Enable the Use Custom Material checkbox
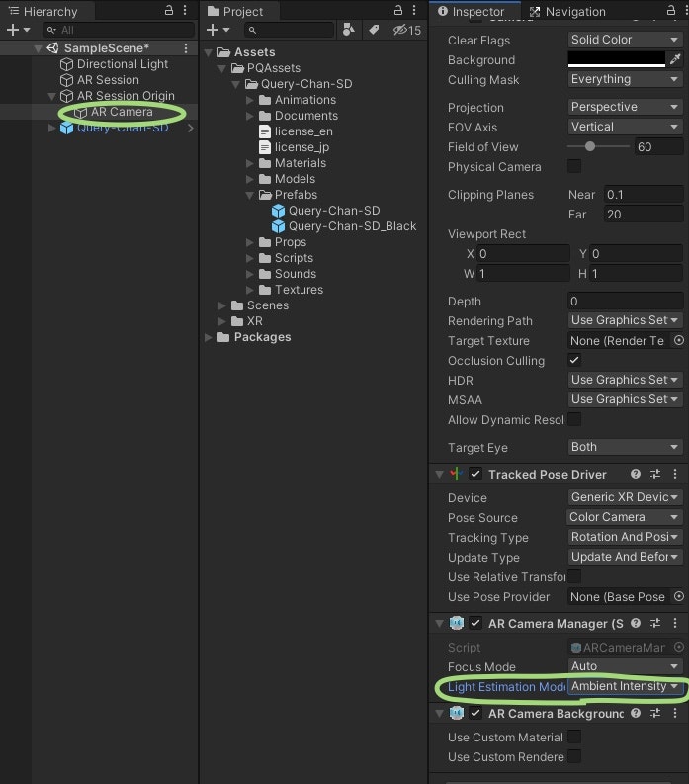This screenshot has width=689, height=784. [x=574, y=737]
